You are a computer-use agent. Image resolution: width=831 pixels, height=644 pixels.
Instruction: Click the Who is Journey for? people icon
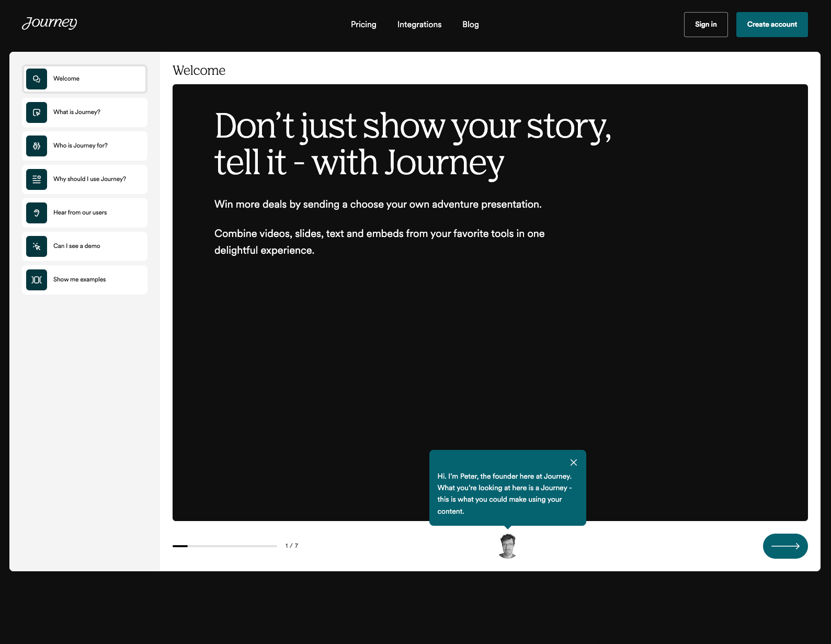coord(37,146)
